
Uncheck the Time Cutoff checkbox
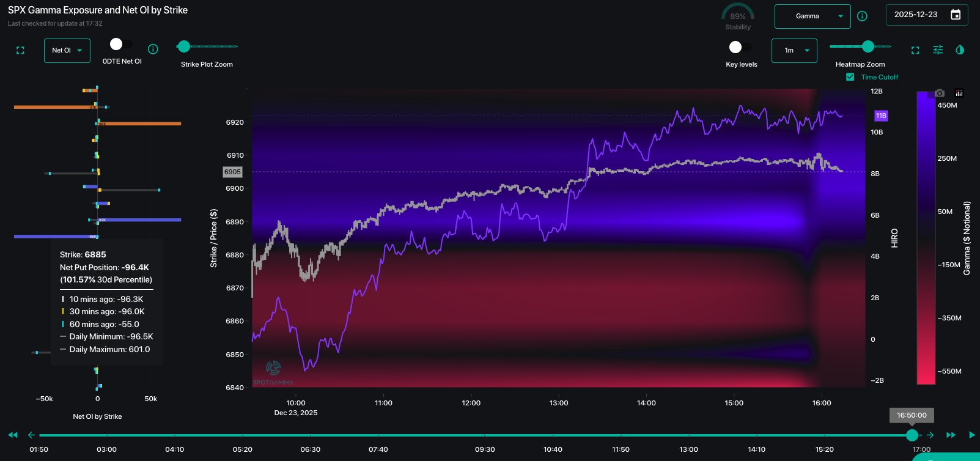[x=850, y=77]
